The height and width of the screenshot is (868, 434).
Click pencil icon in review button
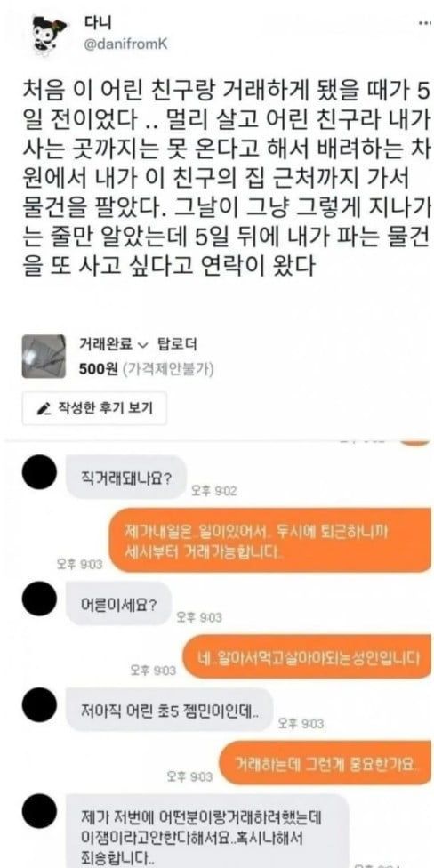click(44, 409)
